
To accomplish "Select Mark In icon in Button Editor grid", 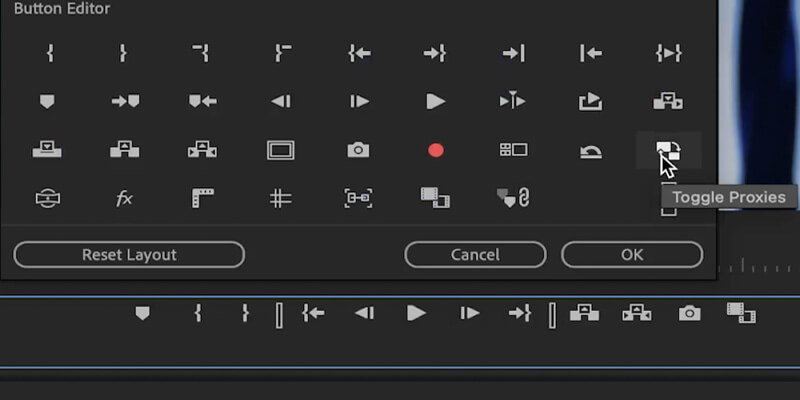I will [x=49, y=53].
